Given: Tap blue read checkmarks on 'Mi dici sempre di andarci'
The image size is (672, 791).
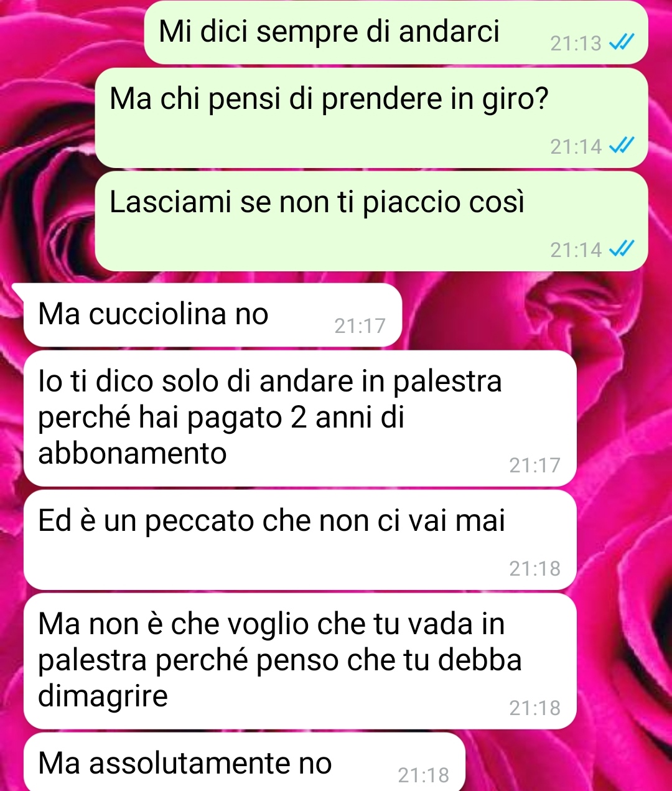Looking at the screenshot, I should pos(621,43).
